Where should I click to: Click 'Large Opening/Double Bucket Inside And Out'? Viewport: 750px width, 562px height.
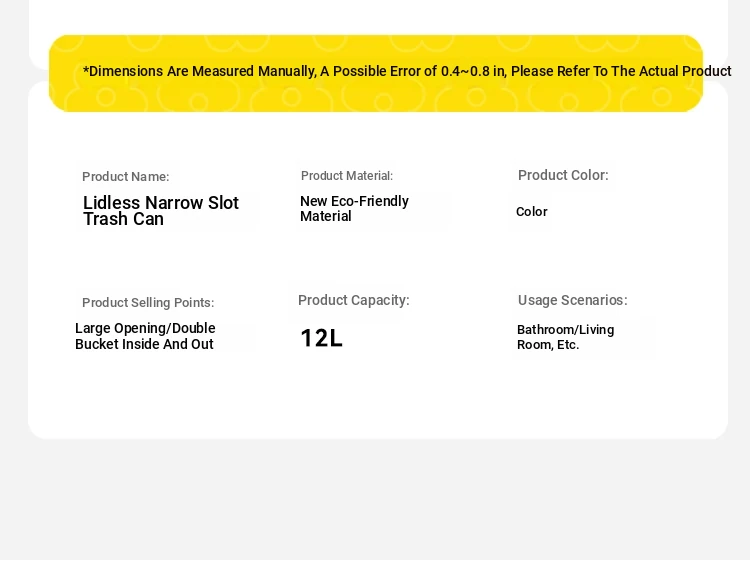point(145,336)
